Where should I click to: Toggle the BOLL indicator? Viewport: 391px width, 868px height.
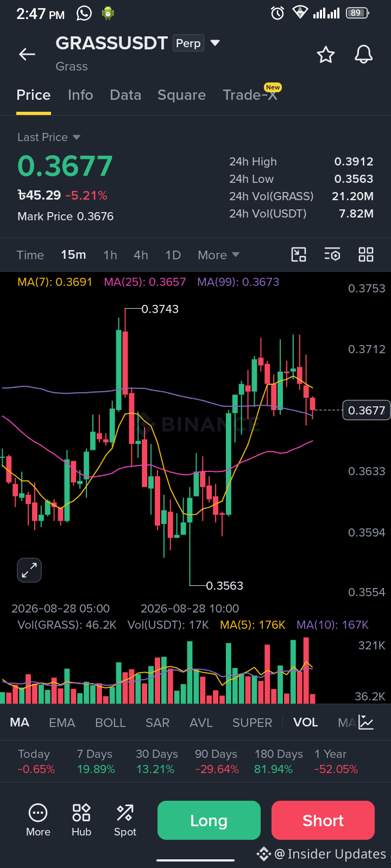pyautogui.click(x=110, y=723)
